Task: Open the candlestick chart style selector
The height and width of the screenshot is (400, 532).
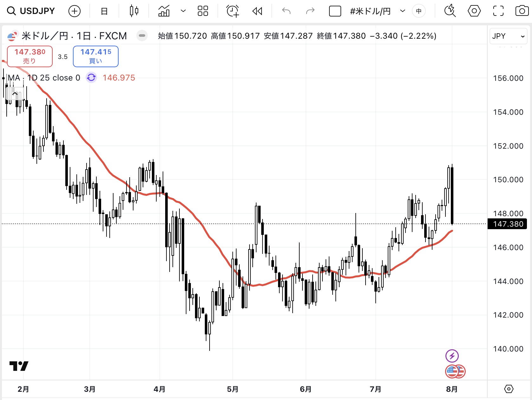Action: 134,11
